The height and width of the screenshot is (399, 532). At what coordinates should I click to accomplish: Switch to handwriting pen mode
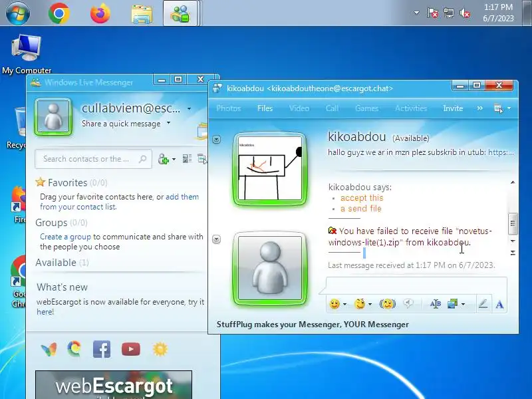(483, 304)
